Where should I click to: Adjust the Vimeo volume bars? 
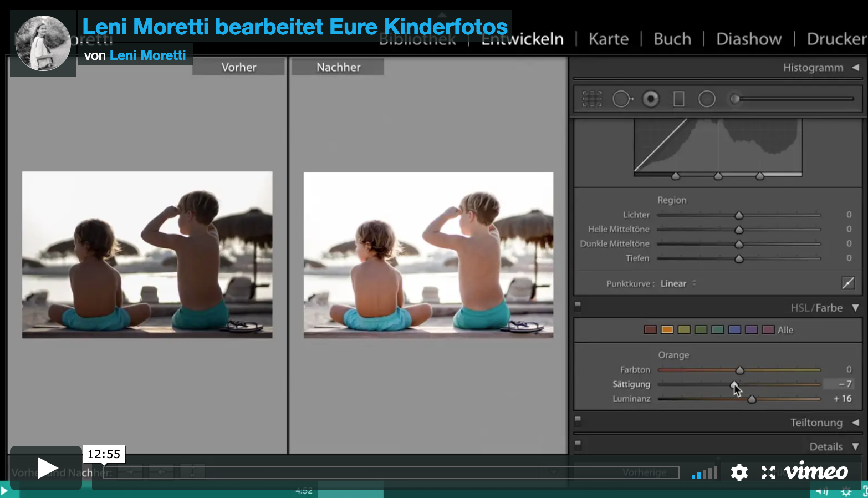[x=704, y=472]
